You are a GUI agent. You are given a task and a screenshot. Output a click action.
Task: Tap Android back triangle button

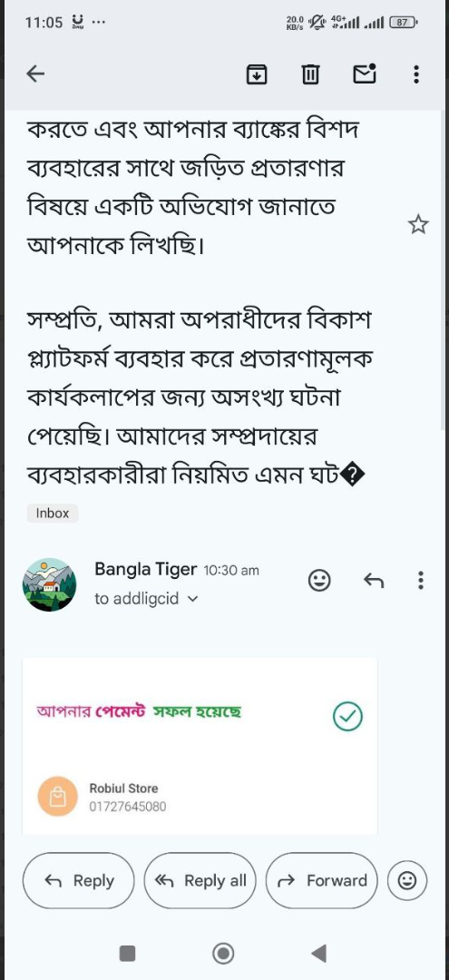318,953
